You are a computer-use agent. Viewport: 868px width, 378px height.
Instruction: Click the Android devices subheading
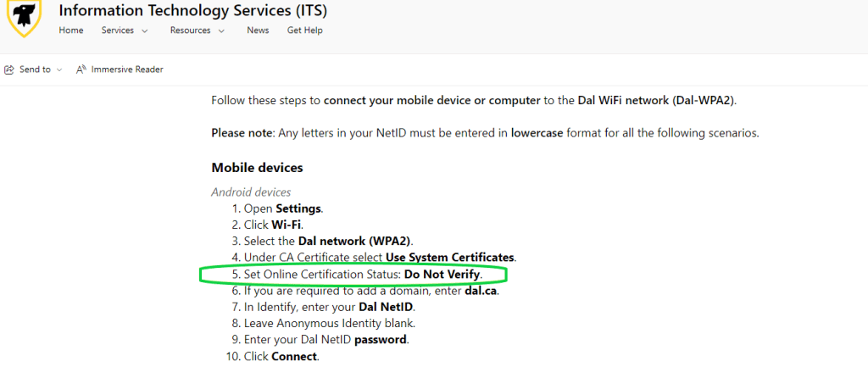251,192
